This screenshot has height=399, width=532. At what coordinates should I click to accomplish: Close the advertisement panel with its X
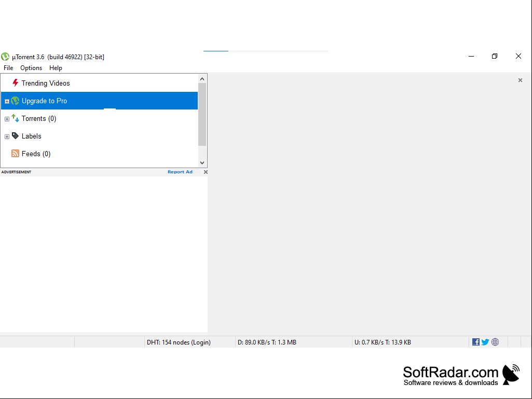point(206,172)
